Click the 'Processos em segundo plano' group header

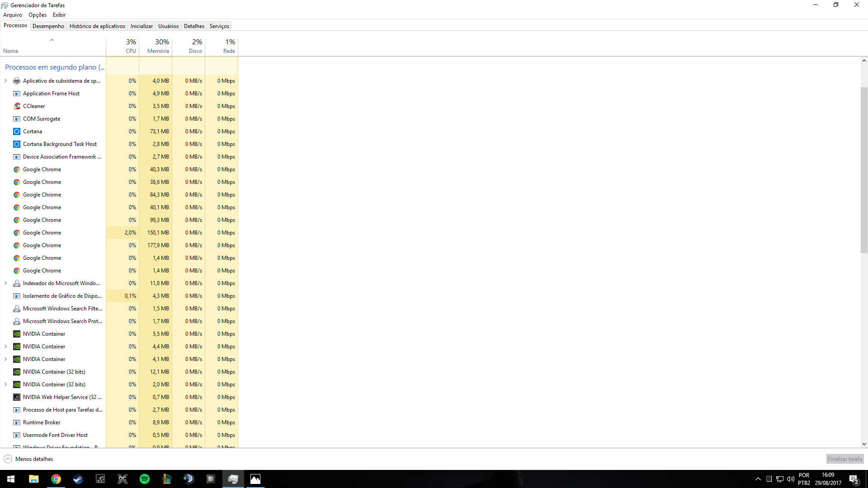[55, 67]
